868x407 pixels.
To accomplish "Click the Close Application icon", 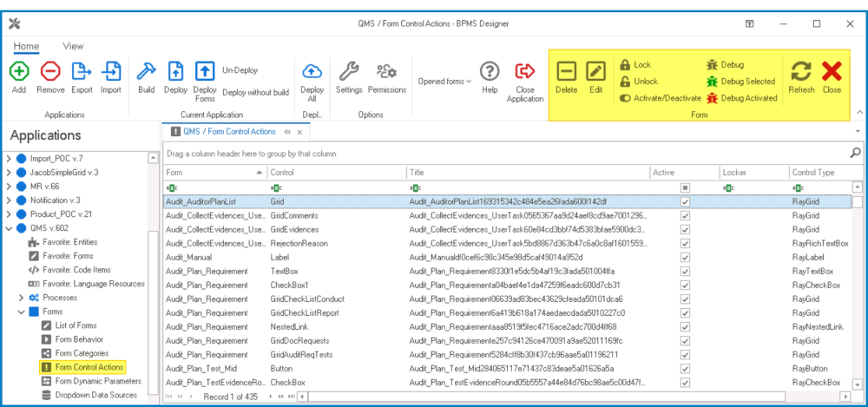I will (525, 71).
